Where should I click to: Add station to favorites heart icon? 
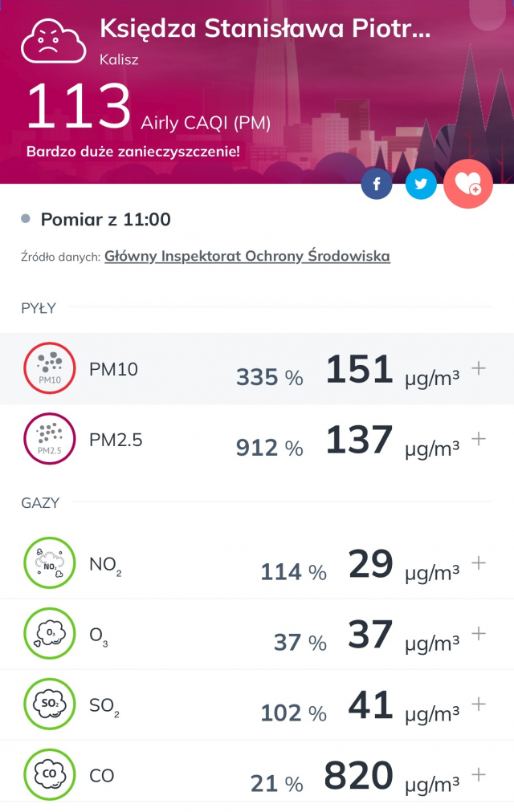[468, 184]
